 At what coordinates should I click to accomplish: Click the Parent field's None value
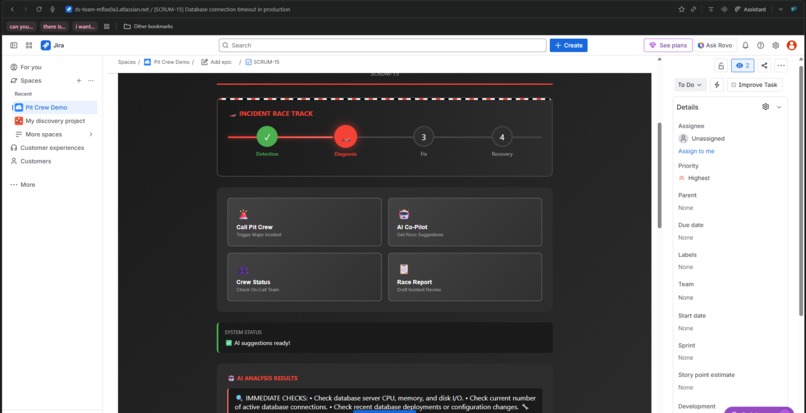click(685, 208)
